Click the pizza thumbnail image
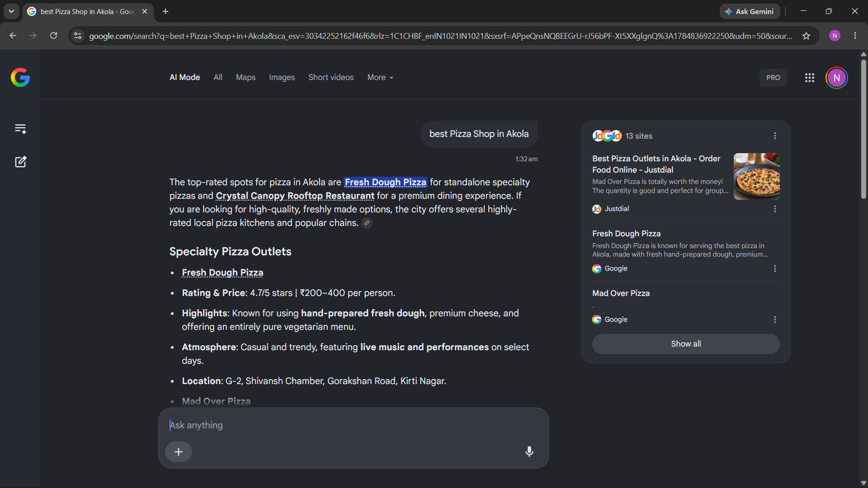Image resolution: width=868 pixels, height=488 pixels. click(757, 176)
